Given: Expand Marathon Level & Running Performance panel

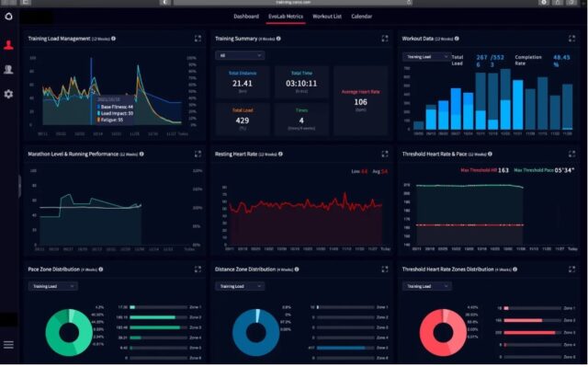Looking at the screenshot, I should click(x=198, y=154).
